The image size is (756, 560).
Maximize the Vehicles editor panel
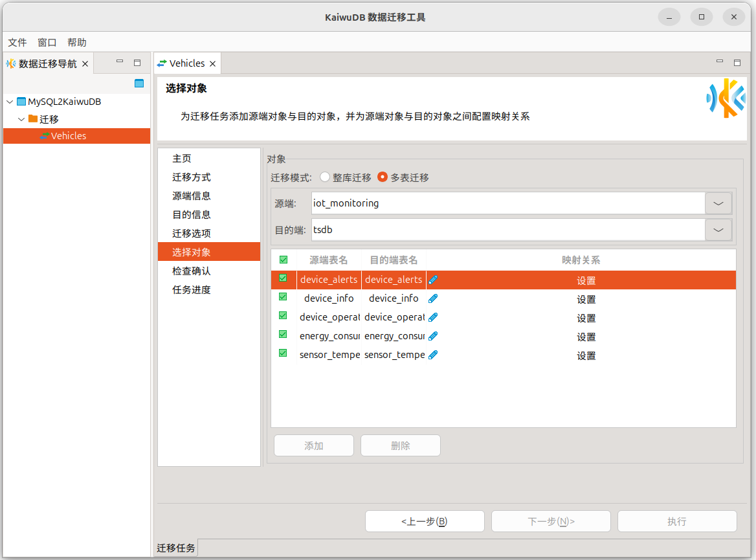point(737,63)
